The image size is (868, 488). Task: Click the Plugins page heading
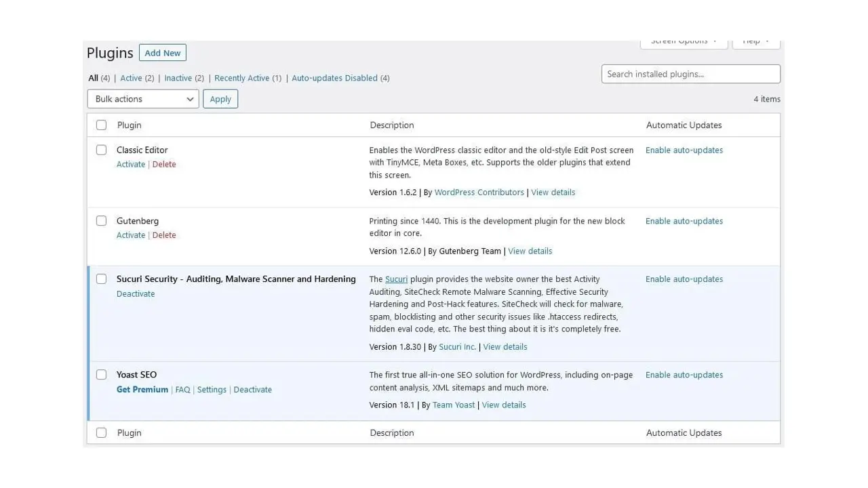click(110, 53)
